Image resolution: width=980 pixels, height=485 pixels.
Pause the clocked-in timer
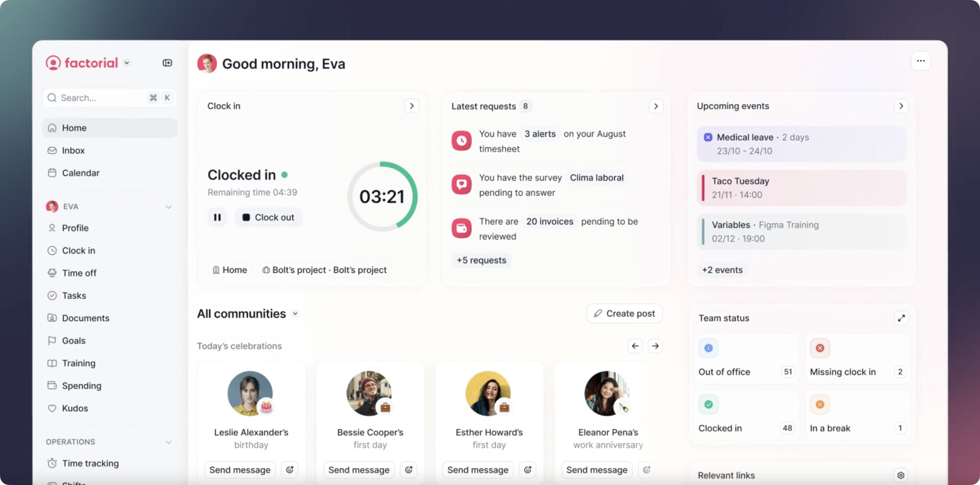[217, 217]
